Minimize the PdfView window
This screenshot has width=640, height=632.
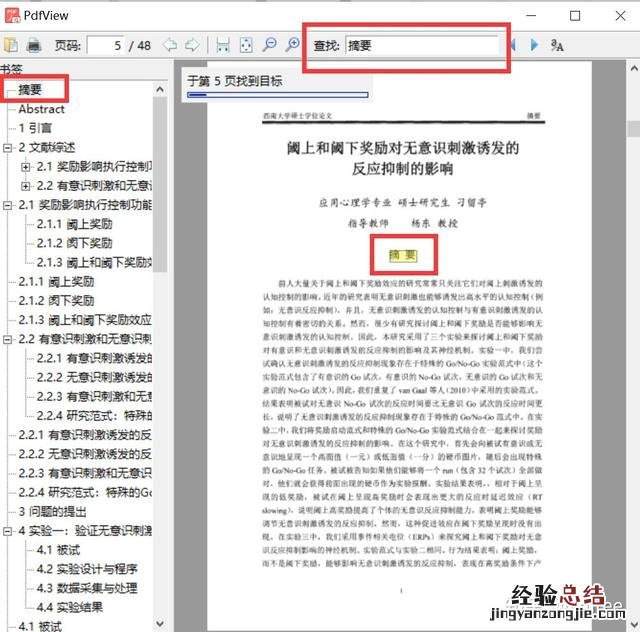click(x=531, y=16)
